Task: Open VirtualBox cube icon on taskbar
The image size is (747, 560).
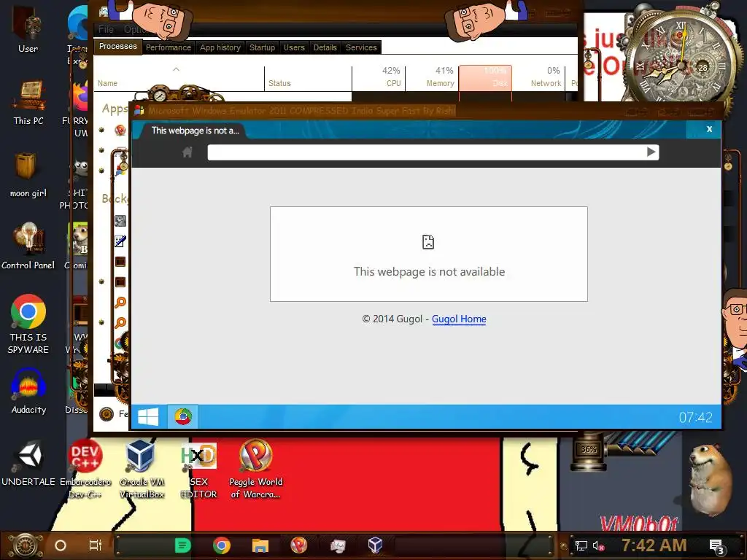Action: 376,545
